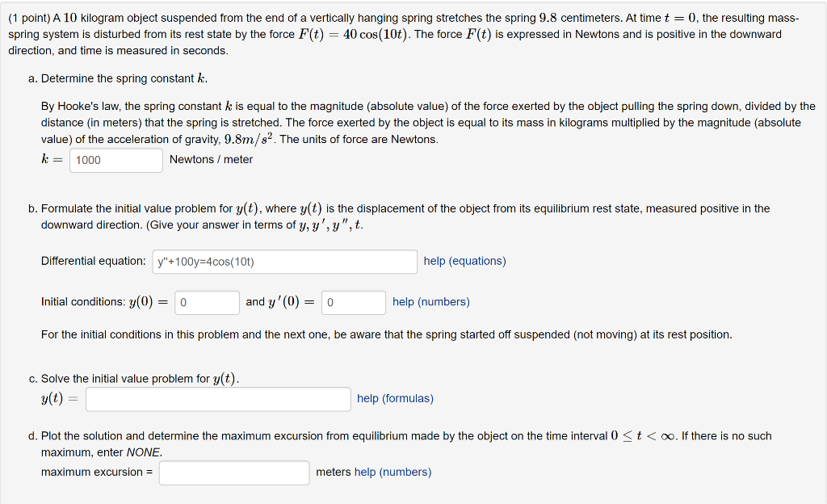Click the spring constant k input box
Viewport: 827px width, 504px height.
[x=115, y=161]
